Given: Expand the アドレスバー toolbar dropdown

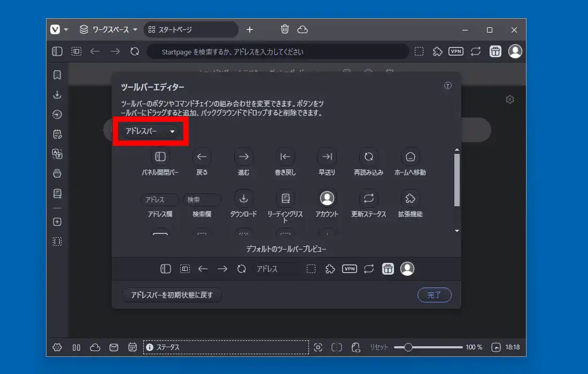Looking at the screenshot, I should (150, 131).
